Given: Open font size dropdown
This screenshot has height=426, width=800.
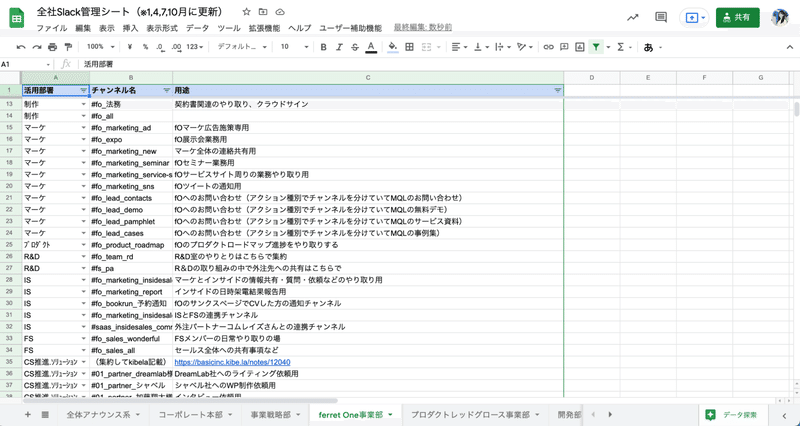Looking at the screenshot, I should 294,47.
